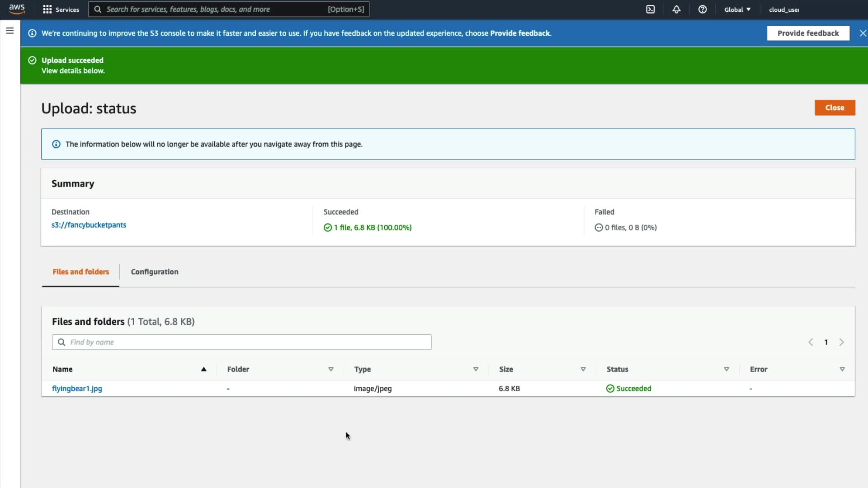Open the s3://fancybucketpants destination link
The image size is (868, 488).
(89, 225)
